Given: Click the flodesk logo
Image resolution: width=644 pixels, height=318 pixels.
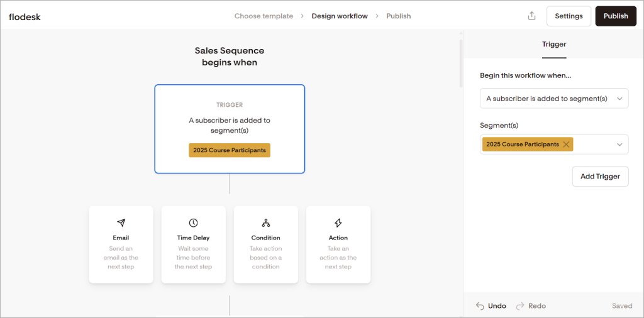Looking at the screenshot, I should pos(25,17).
